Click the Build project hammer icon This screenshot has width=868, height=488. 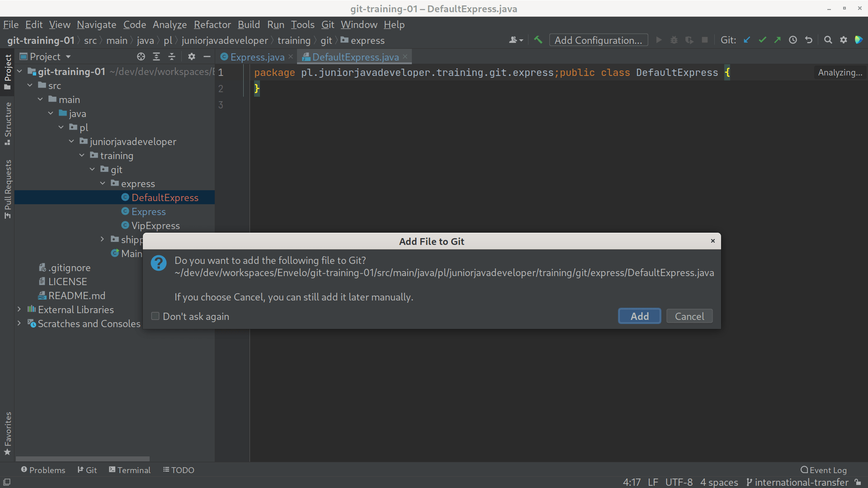[538, 40]
